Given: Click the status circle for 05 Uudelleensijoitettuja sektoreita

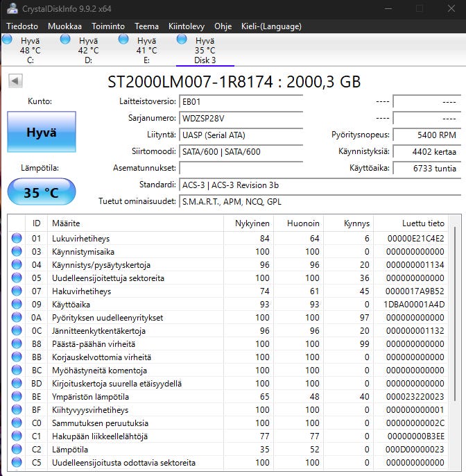Looking at the screenshot, I should [17, 278].
